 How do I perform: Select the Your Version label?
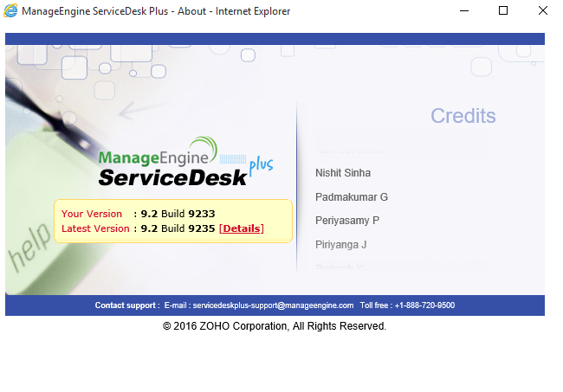point(92,214)
